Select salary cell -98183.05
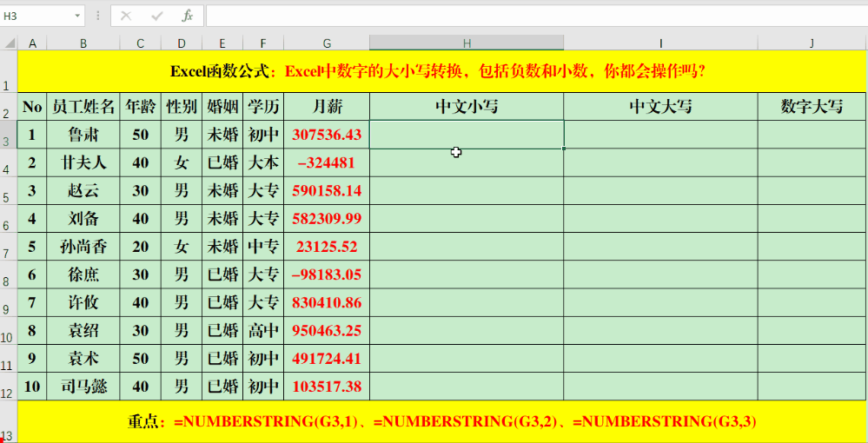The height and width of the screenshot is (443, 868). [x=327, y=274]
